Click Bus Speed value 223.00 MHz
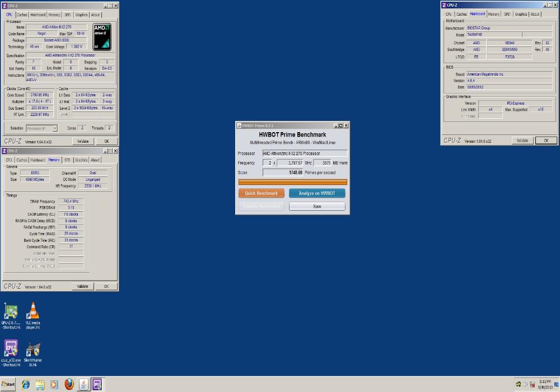Image resolution: width=560 pixels, height=392 pixels. (x=40, y=108)
